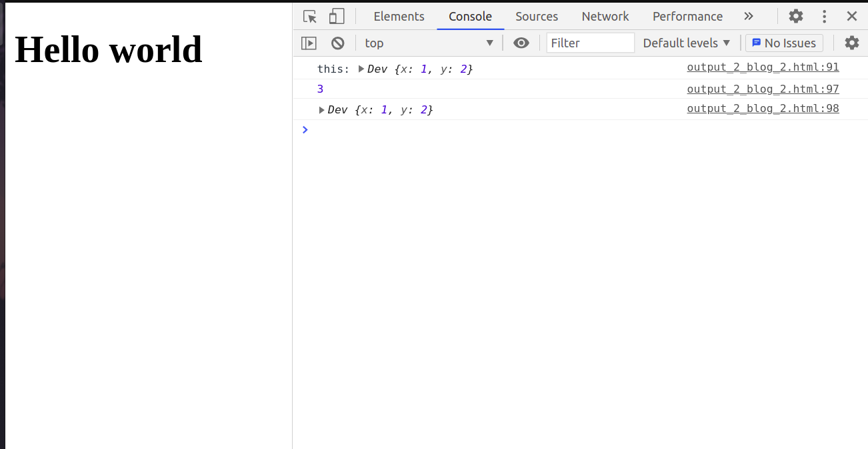Show more tabs with the double chevron
Viewport: 868px width, 449px height.
click(x=749, y=17)
